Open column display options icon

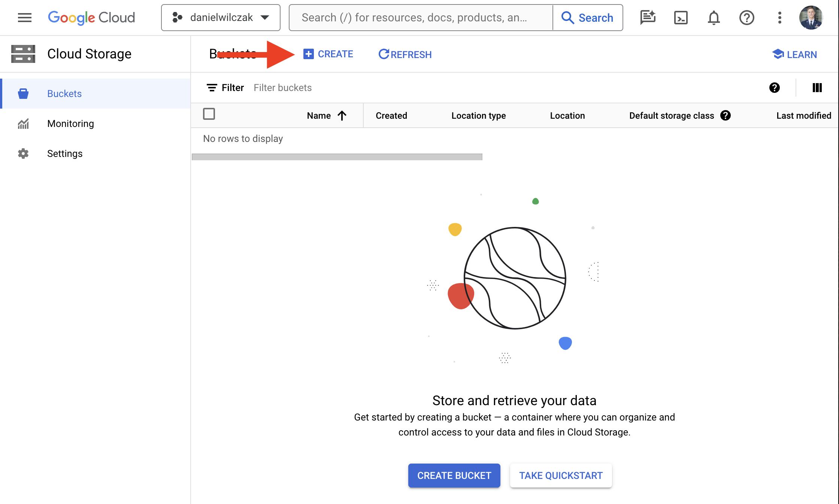817,88
